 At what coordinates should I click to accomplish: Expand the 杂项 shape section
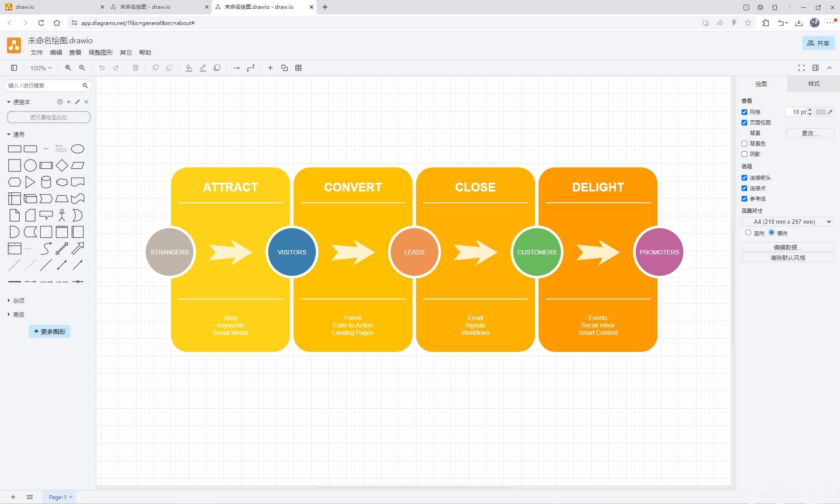[18, 301]
